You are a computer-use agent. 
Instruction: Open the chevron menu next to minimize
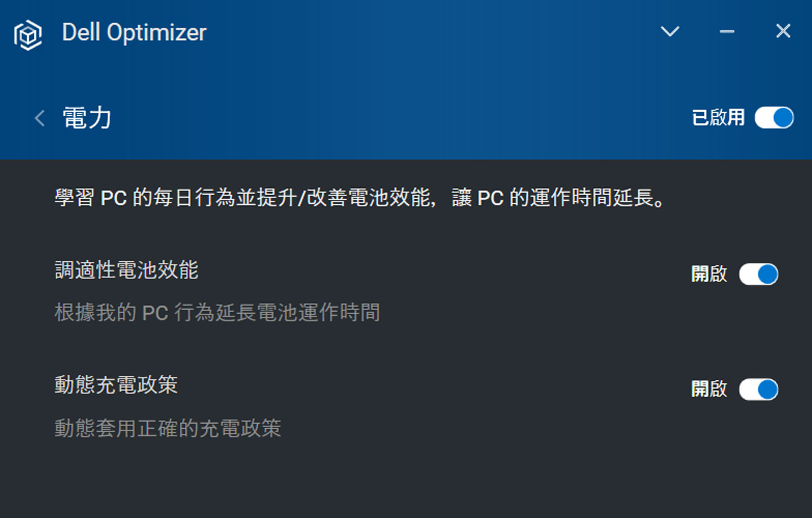tap(670, 32)
